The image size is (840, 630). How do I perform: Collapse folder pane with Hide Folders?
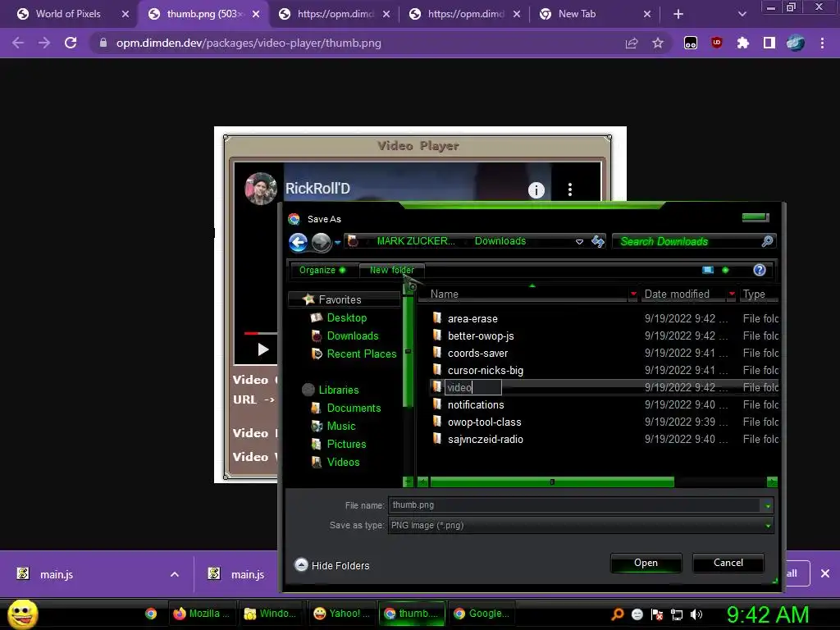(x=331, y=565)
